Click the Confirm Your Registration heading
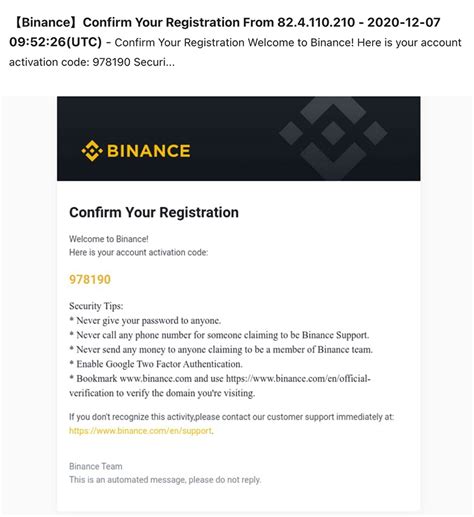Screen dimensions: 474x517 tap(154, 212)
